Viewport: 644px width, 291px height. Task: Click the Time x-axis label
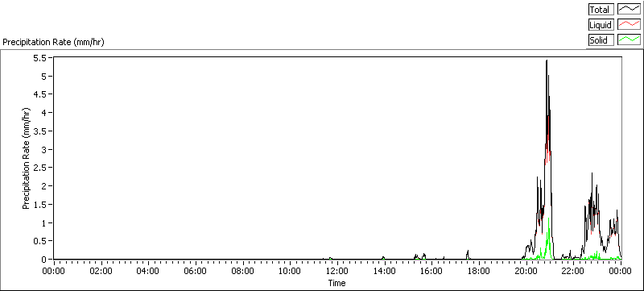336,283
